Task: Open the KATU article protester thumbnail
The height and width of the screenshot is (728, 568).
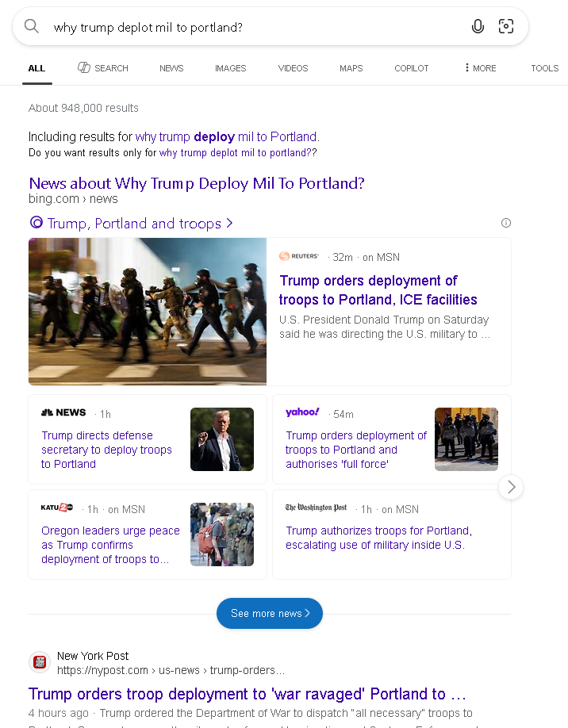Action: [x=222, y=535]
